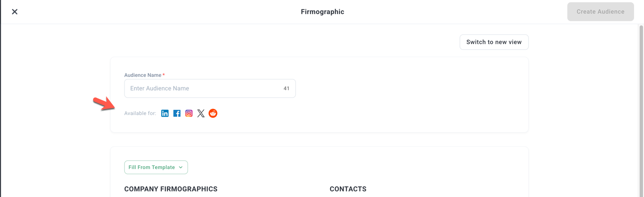Click the Facebook platform icon
Screen dimensions: 644x197
point(177,113)
